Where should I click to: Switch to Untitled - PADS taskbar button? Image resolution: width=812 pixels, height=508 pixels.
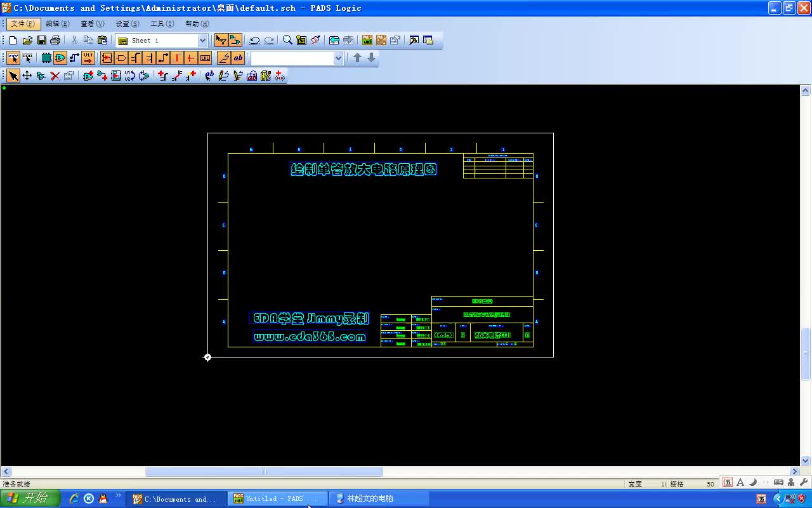pos(278,499)
